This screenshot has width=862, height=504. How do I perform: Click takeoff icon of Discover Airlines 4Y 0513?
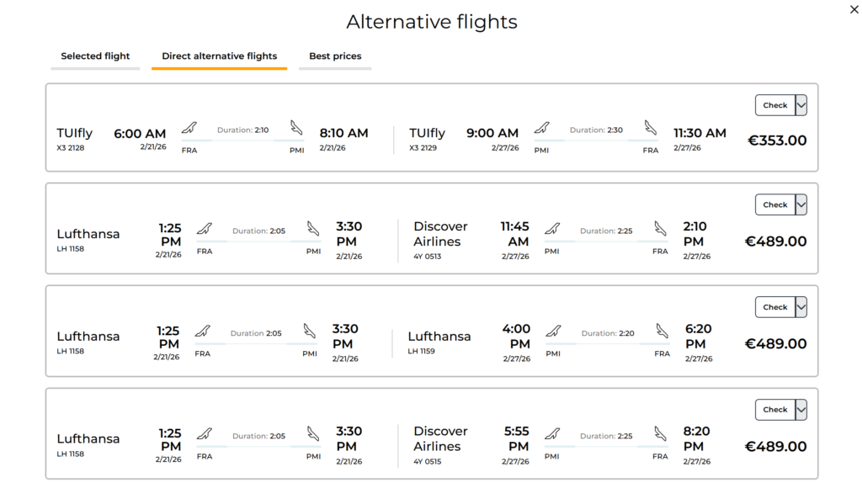552,229
